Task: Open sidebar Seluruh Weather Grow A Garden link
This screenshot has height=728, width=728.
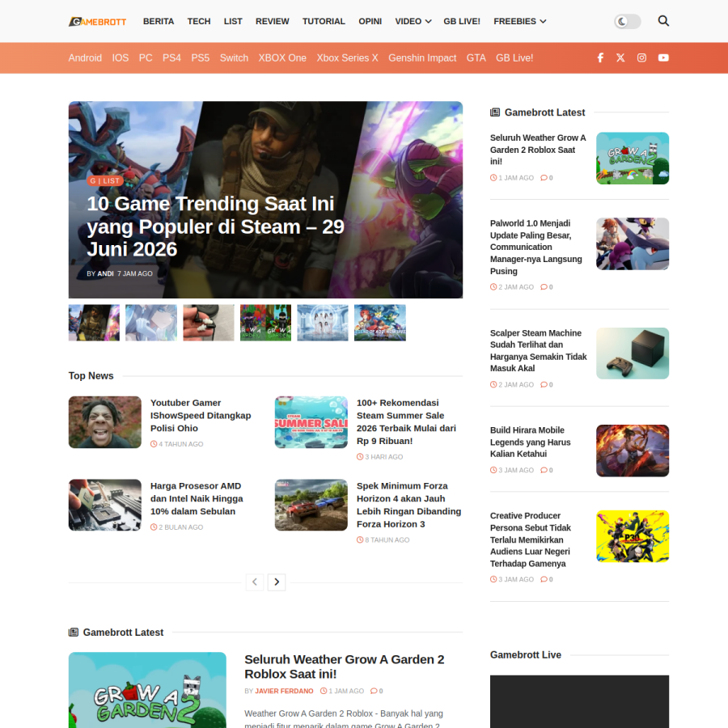Action: pos(538,150)
